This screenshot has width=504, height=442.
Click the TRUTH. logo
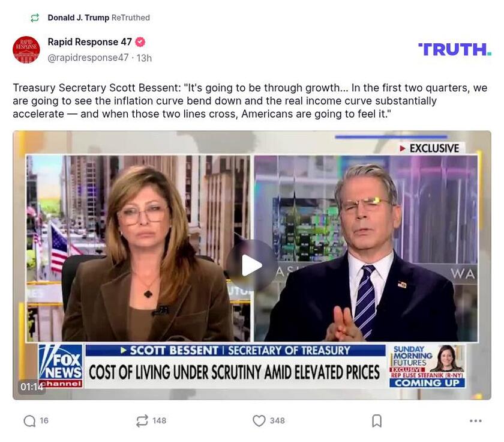pyautogui.click(x=454, y=49)
